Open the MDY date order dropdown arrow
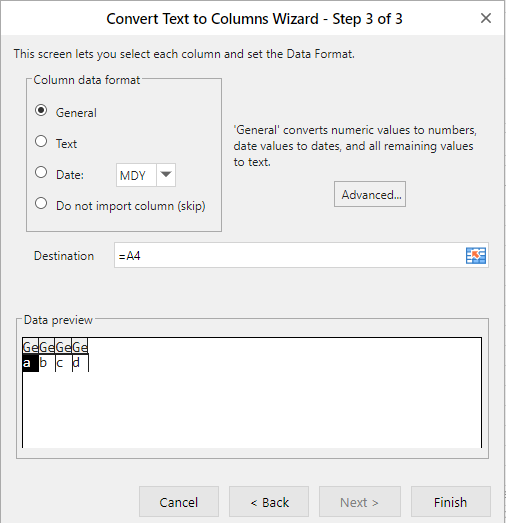 coord(166,175)
